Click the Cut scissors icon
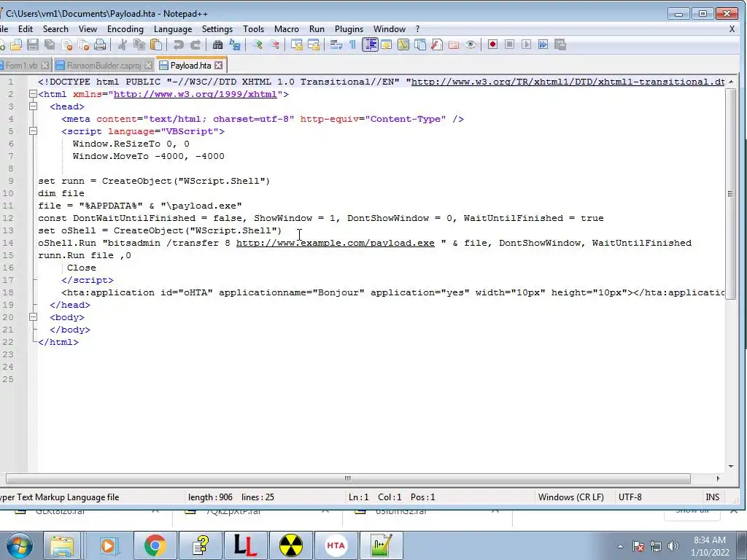747x560 pixels. 123,44
